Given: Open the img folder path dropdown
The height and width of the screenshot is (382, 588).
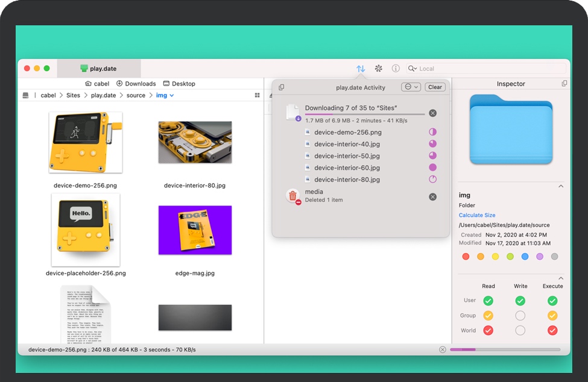Looking at the screenshot, I should point(165,95).
